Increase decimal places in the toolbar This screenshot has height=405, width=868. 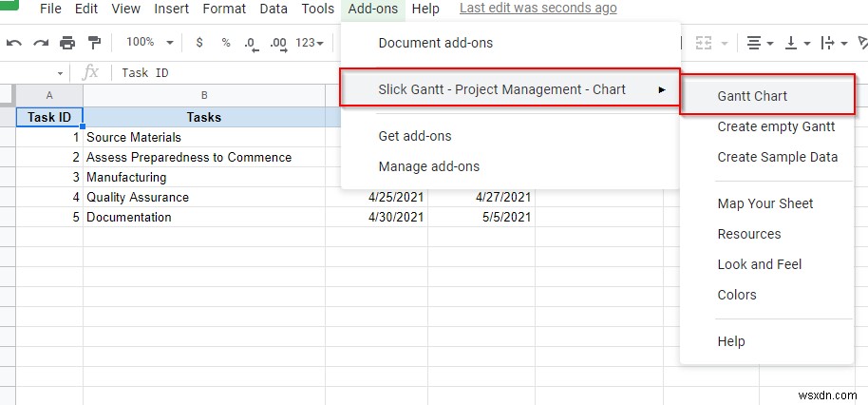(278, 43)
